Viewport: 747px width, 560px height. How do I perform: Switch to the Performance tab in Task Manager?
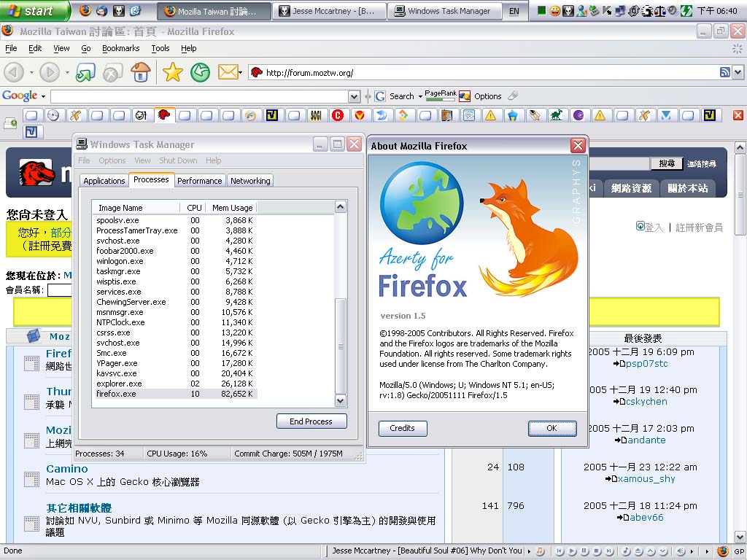click(199, 181)
